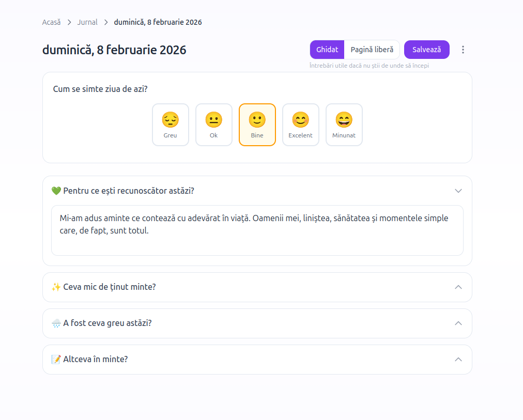Screen dimensions: 523x420
Task: Collapse the gratitude question section
Action: pyautogui.click(x=458, y=191)
